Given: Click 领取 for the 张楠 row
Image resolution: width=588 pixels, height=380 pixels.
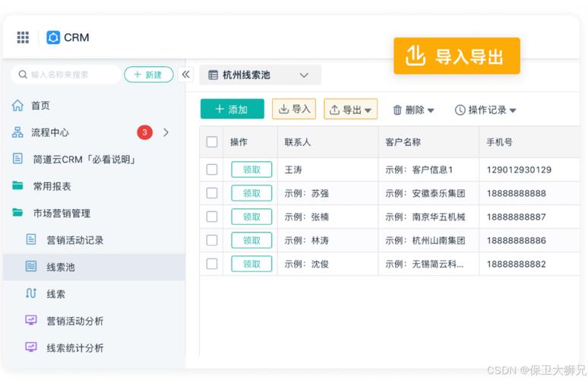Looking at the screenshot, I should tap(251, 217).
